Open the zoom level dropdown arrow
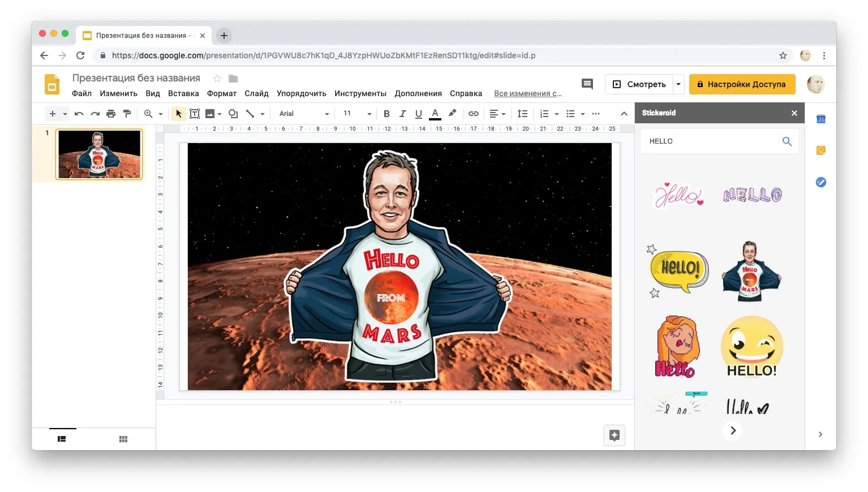The image size is (868, 492). pyautogui.click(x=161, y=114)
